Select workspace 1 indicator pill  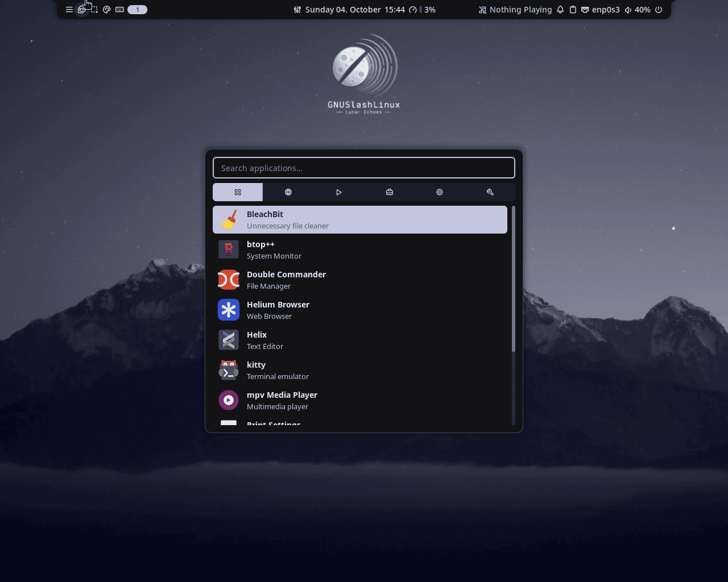138,10
